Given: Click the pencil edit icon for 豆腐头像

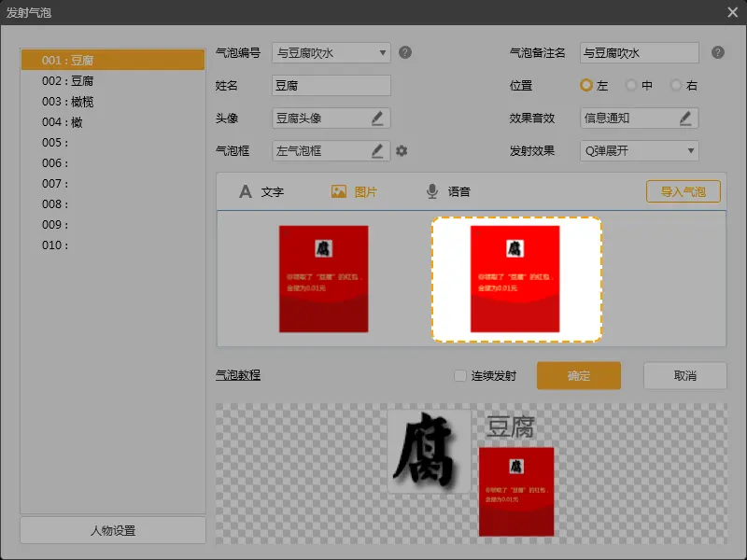Looking at the screenshot, I should [377, 118].
